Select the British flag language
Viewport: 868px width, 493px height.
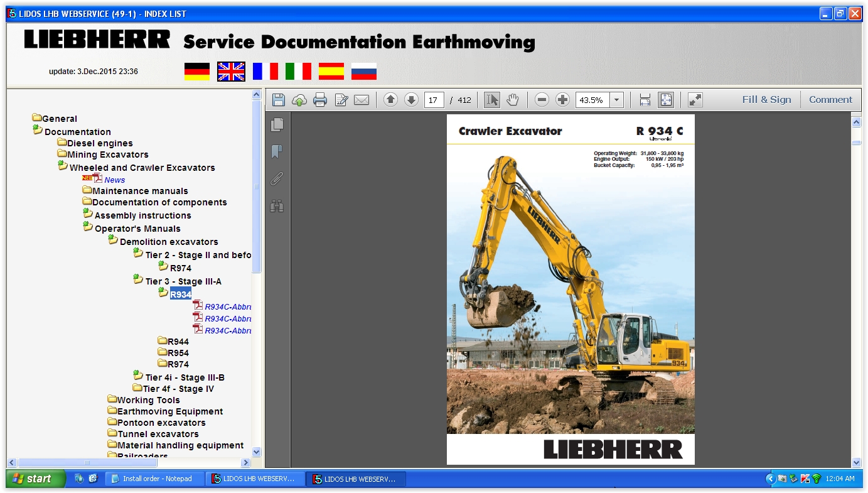pos(231,72)
